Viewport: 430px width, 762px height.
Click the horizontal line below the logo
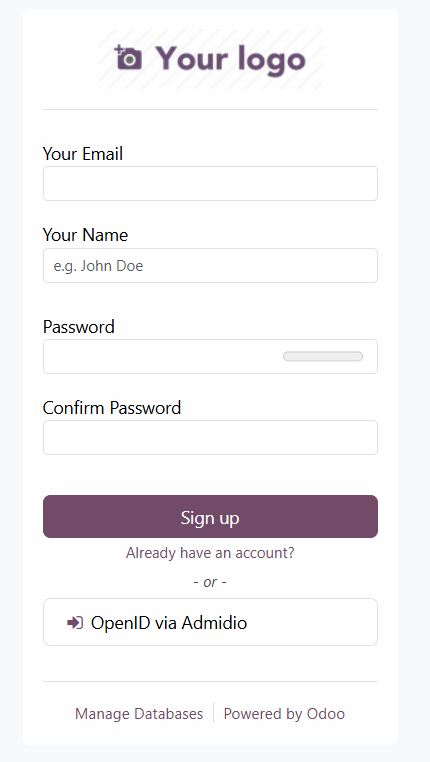[210, 110]
